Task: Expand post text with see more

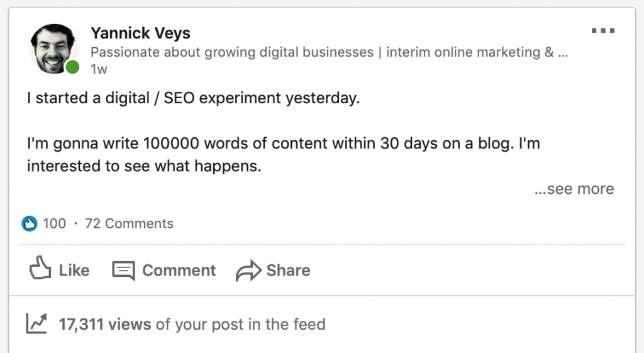Action: click(x=574, y=189)
